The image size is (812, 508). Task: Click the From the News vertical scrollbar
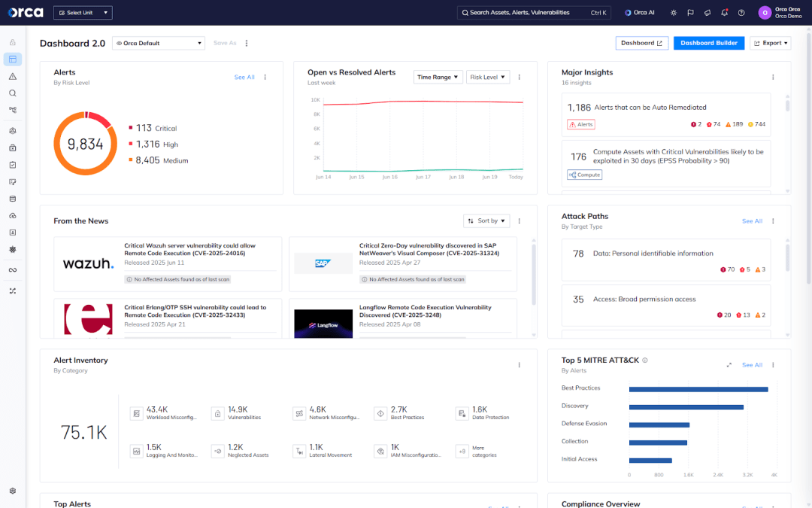(x=533, y=273)
